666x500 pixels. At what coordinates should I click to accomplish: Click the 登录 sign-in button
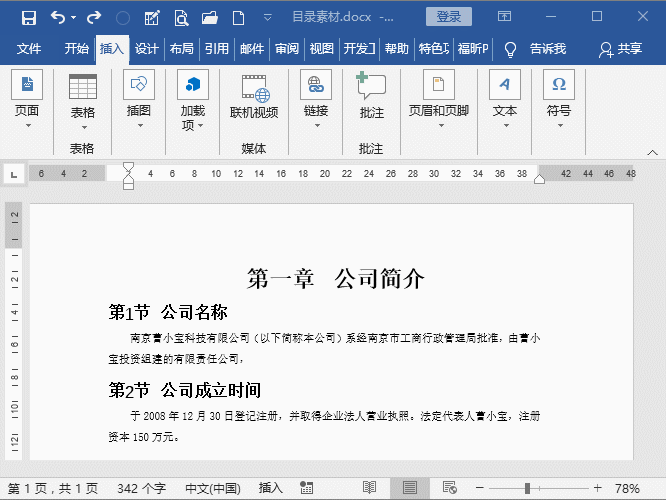[x=449, y=17]
